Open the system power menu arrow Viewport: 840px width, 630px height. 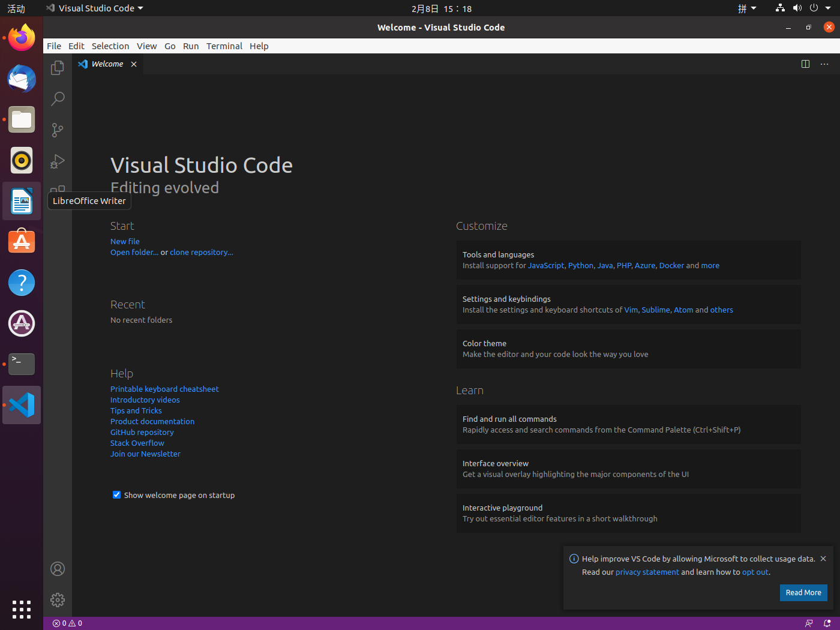point(828,8)
